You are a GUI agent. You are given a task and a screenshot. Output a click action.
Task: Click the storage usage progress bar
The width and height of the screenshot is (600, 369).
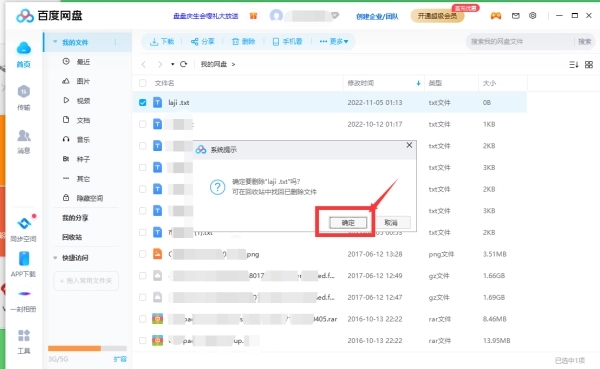(87, 348)
